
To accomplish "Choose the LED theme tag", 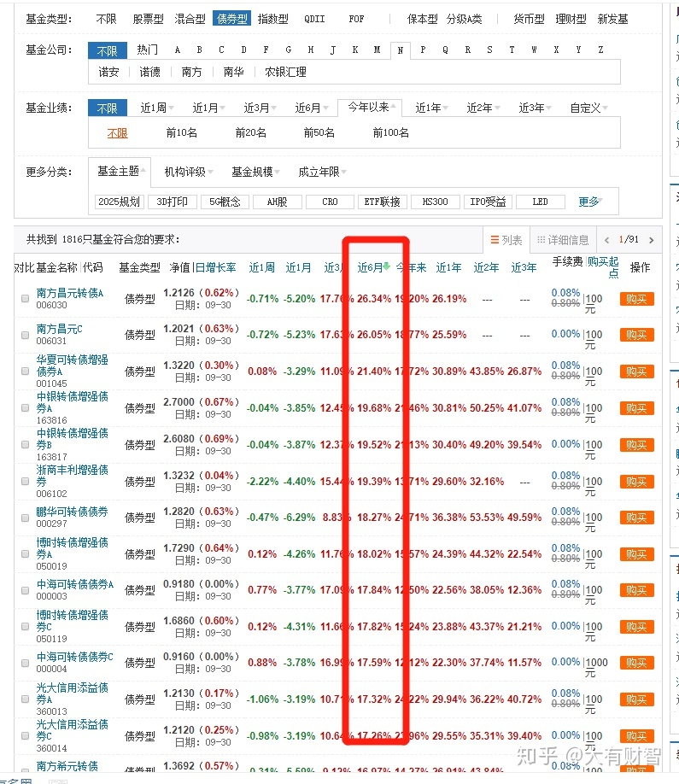I will point(540,202).
